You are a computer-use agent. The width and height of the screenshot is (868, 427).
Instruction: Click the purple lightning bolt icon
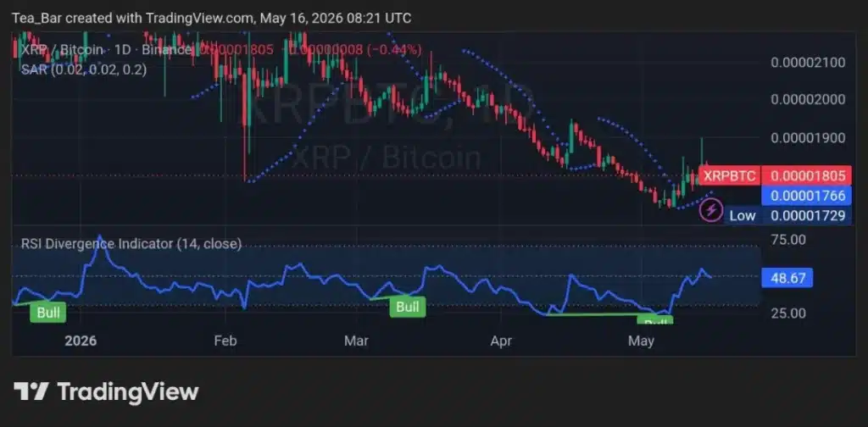tap(712, 210)
